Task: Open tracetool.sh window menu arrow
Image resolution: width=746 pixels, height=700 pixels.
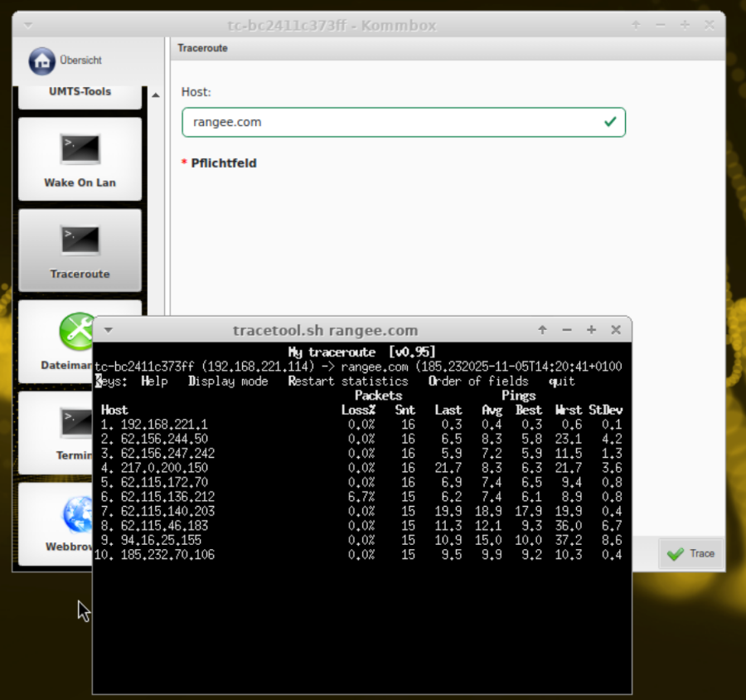Action: [108, 330]
